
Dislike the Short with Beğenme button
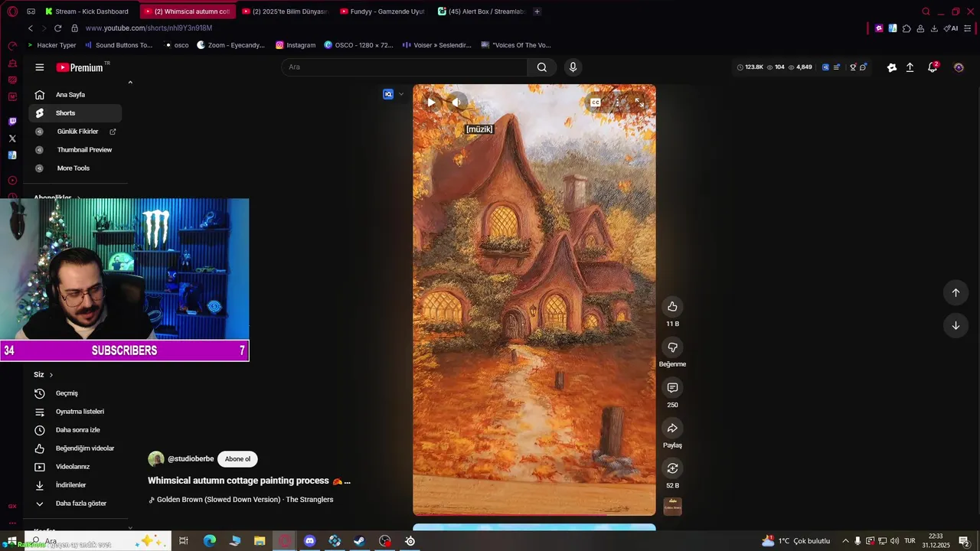[672, 347]
